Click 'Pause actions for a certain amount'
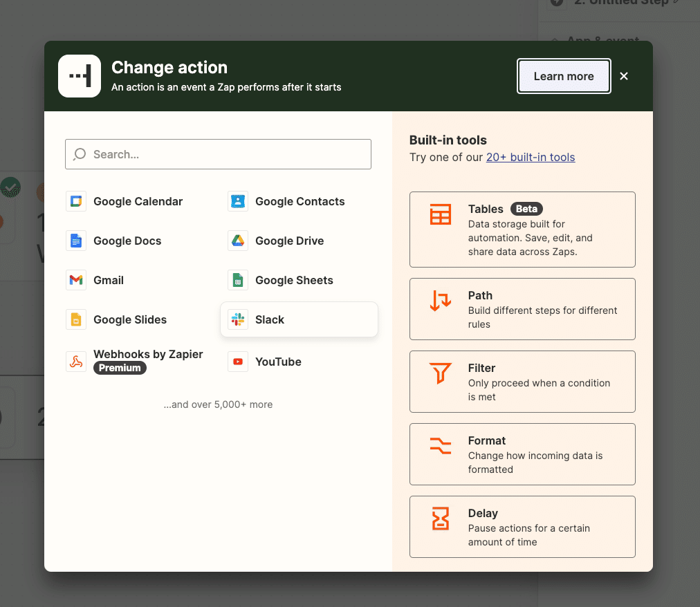 [x=529, y=535]
